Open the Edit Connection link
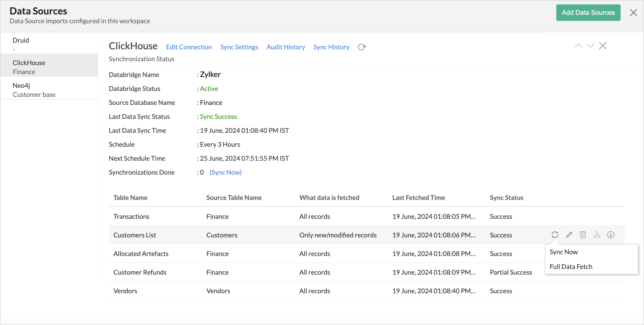The image size is (644, 325). point(189,47)
